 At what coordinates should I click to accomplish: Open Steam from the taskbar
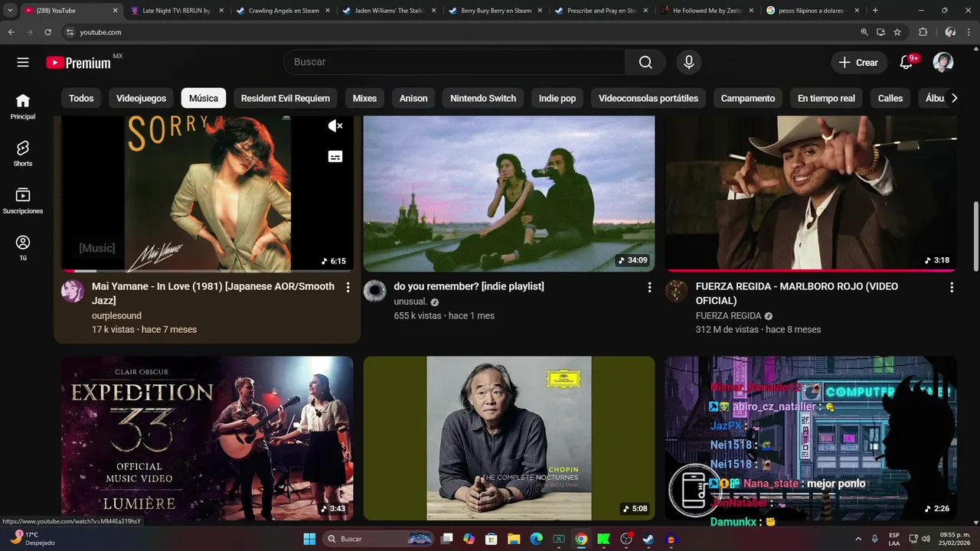[x=648, y=539]
